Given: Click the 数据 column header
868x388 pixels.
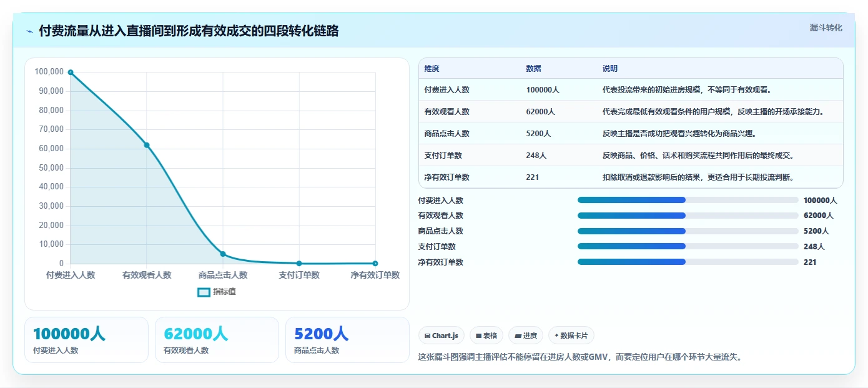Looking at the screenshot, I should click(x=534, y=68).
